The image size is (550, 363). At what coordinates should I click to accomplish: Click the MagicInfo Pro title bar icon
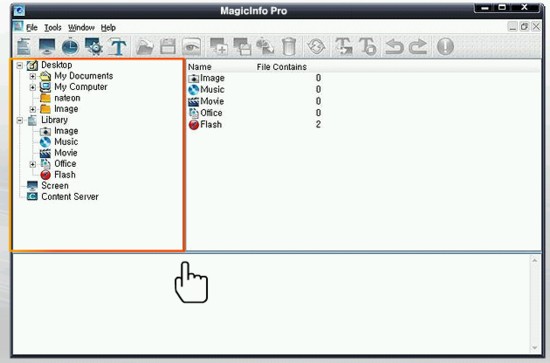(x=19, y=11)
